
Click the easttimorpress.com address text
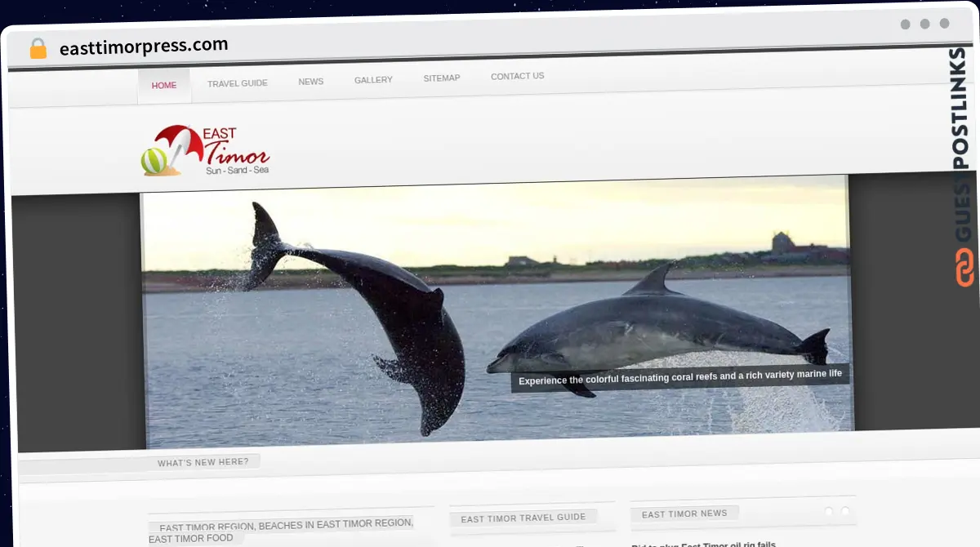(144, 47)
